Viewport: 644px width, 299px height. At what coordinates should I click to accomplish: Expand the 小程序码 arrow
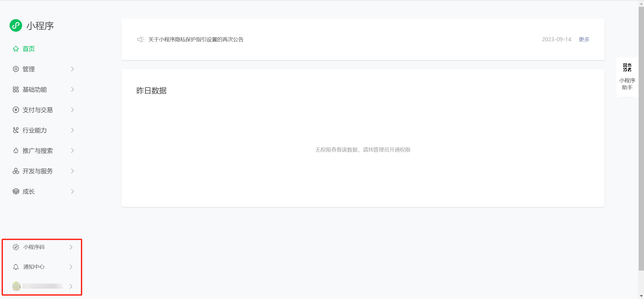(71, 247)
